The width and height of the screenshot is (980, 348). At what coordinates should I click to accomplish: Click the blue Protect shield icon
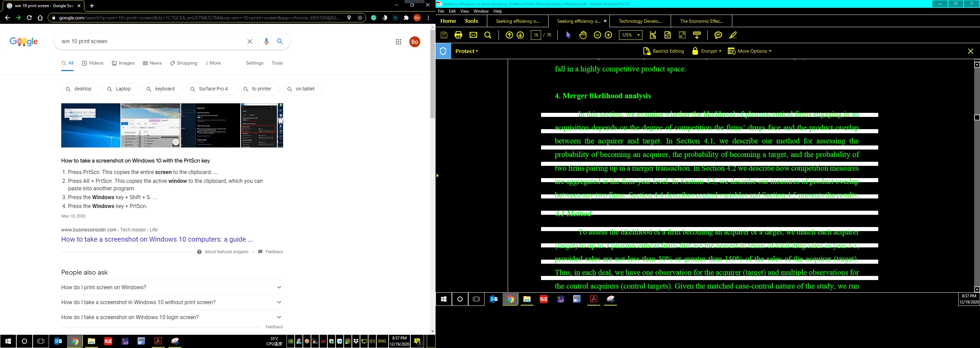(x=443, y=51)
